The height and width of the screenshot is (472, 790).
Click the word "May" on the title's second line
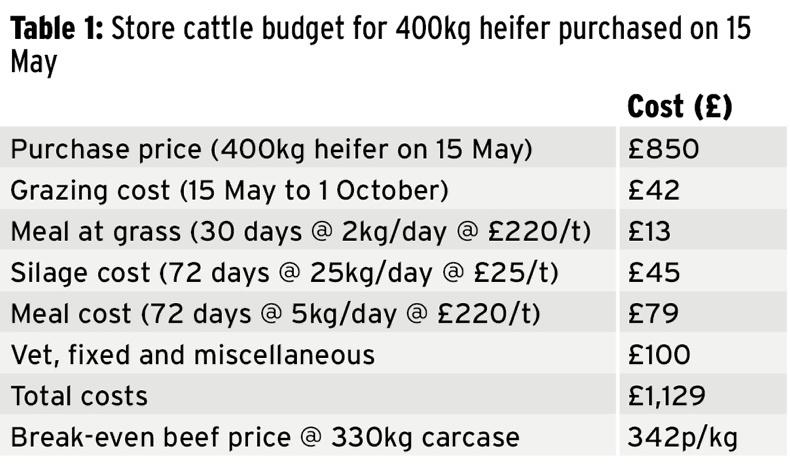[32, 64]
